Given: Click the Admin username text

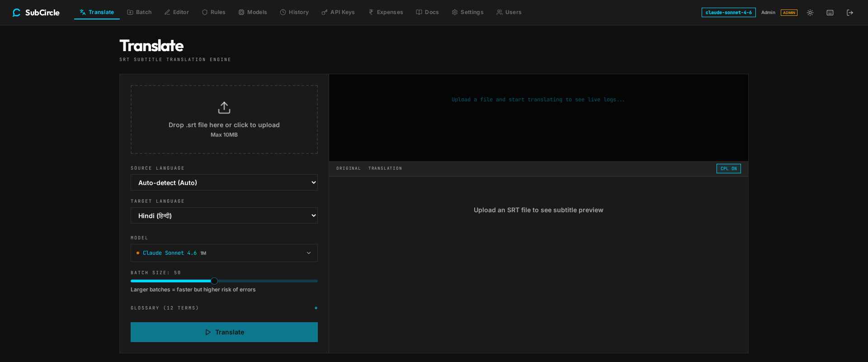Looking at the screenshot, I should (x=768, y=13).
